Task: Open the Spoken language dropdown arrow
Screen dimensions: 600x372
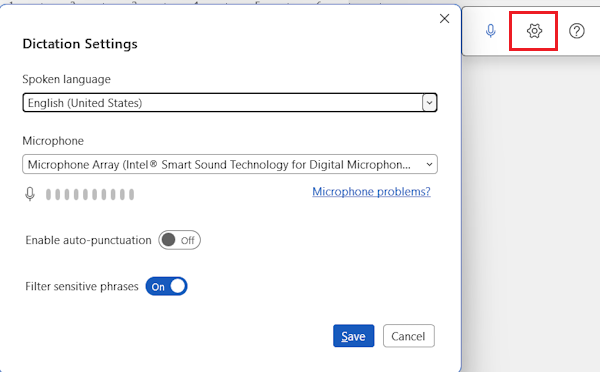Action: click(429, 103)
